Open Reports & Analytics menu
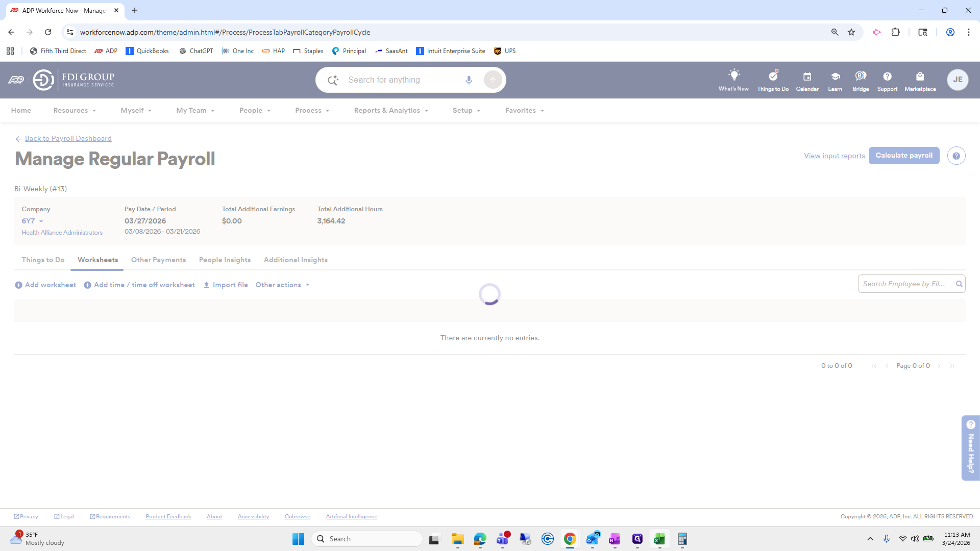This screenshot has height=551, width=980. [x=391, y=111]
